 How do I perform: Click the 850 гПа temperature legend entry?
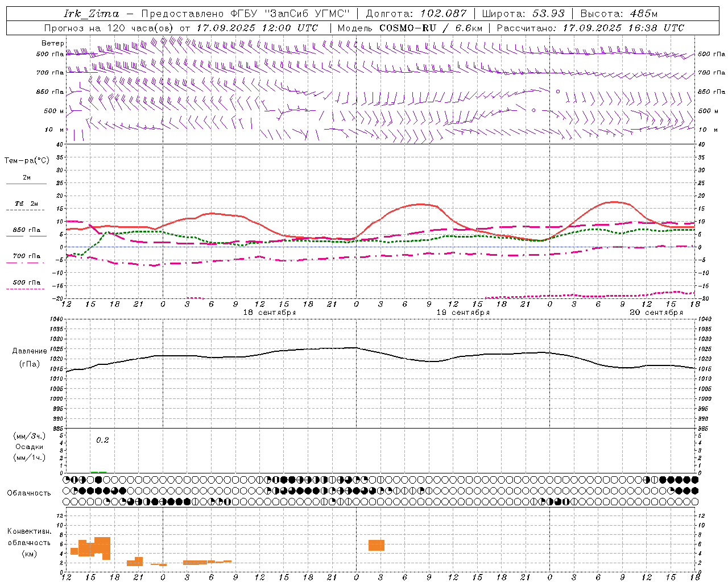point(26,230)
